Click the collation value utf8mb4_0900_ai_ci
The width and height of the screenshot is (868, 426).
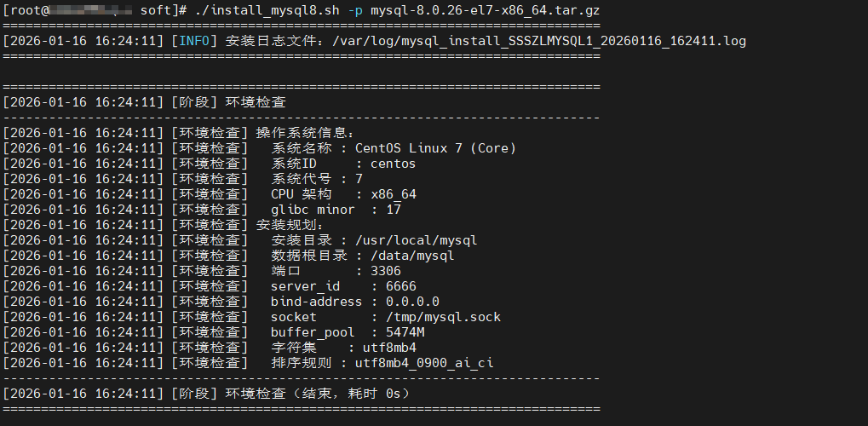click(423, 363)
